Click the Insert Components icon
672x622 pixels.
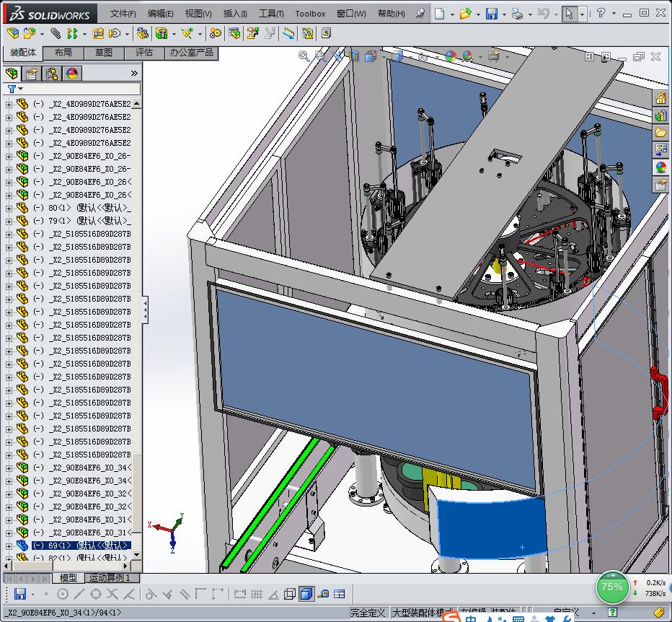pyautogui.click(x=29, y=33)
